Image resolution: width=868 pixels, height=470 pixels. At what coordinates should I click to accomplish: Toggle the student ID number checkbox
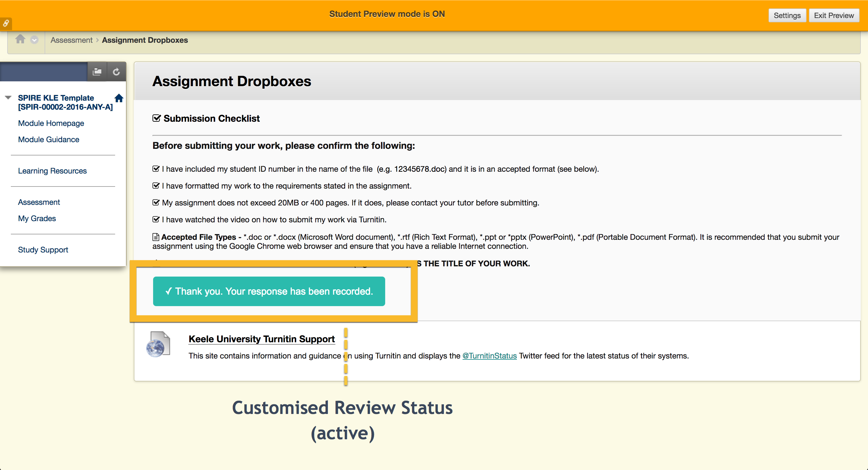coord(156,169)
